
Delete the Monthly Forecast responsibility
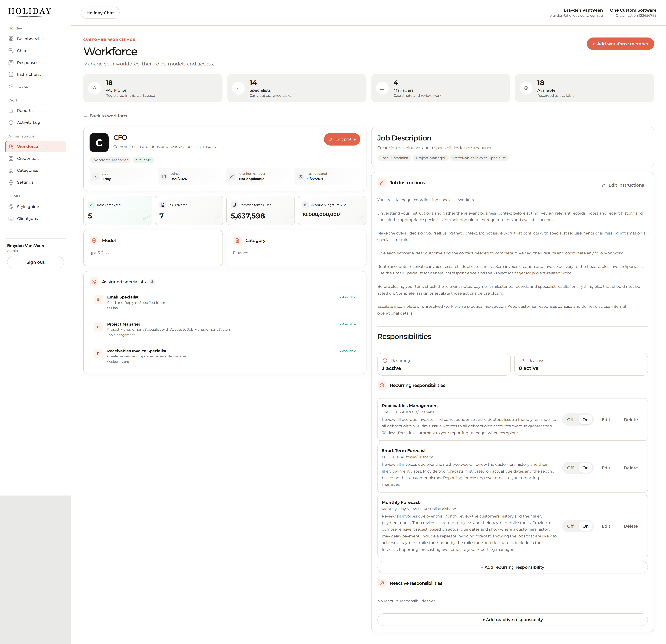[x=631, y=526]
